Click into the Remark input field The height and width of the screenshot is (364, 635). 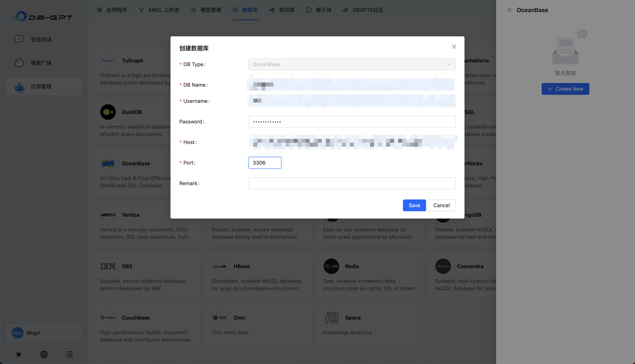(x=352, y=183)
